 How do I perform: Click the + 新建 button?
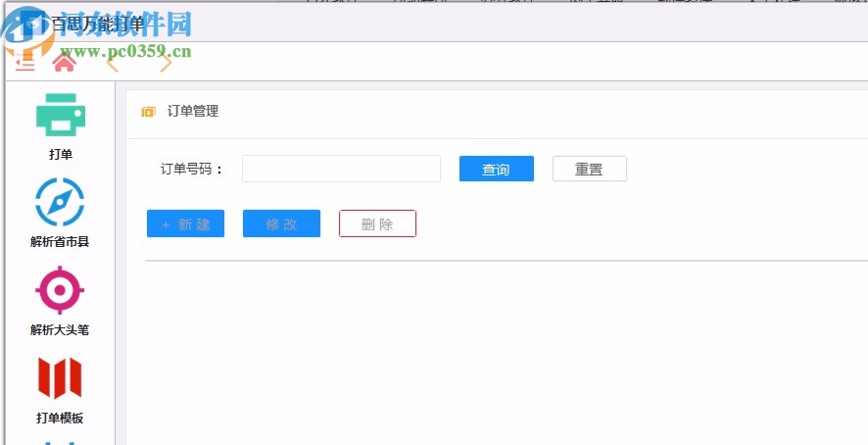point(185,223)
